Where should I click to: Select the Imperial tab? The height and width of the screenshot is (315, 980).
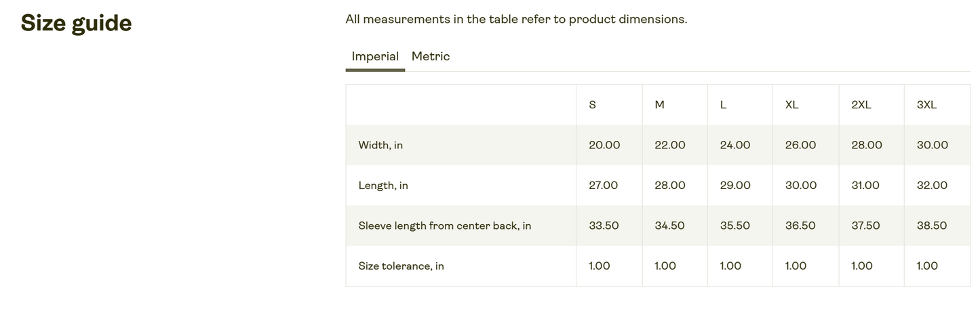pos(375,57)
